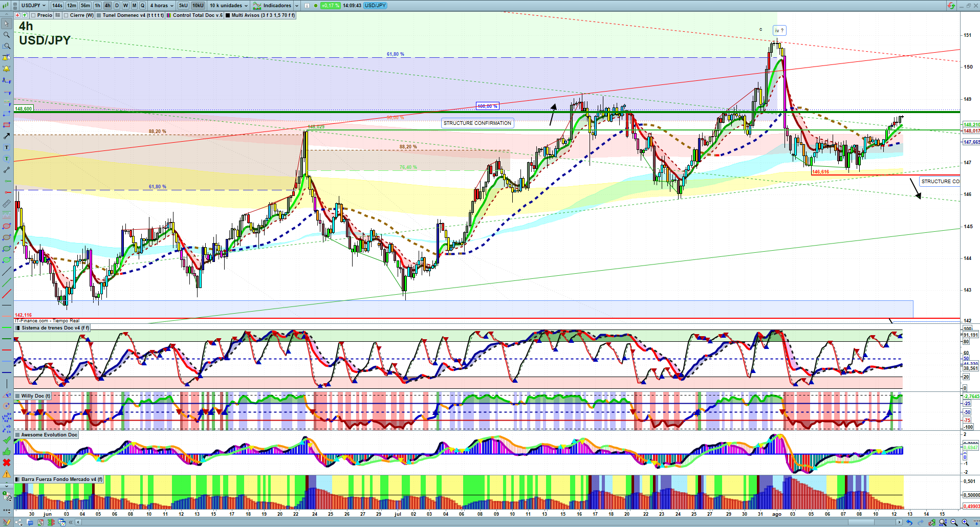The width and height of the screenshot is (980, 527).
Task: Switch to the 1h timeframe
Action: pos(97,6)
